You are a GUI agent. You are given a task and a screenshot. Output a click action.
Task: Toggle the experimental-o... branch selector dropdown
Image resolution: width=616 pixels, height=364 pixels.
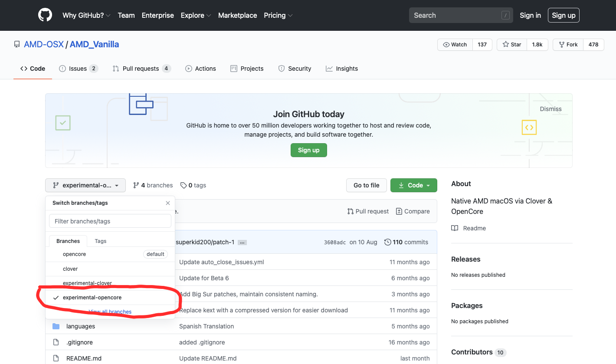point(85,185)
